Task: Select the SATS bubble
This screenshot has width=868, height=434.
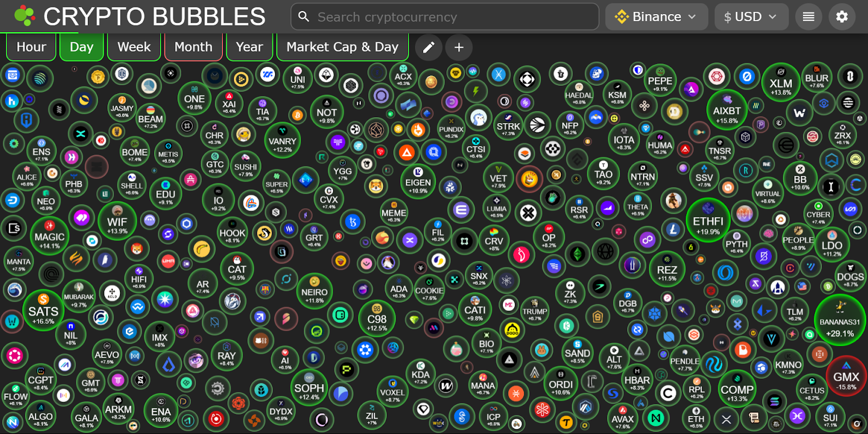Action: [x=43, y=310]
